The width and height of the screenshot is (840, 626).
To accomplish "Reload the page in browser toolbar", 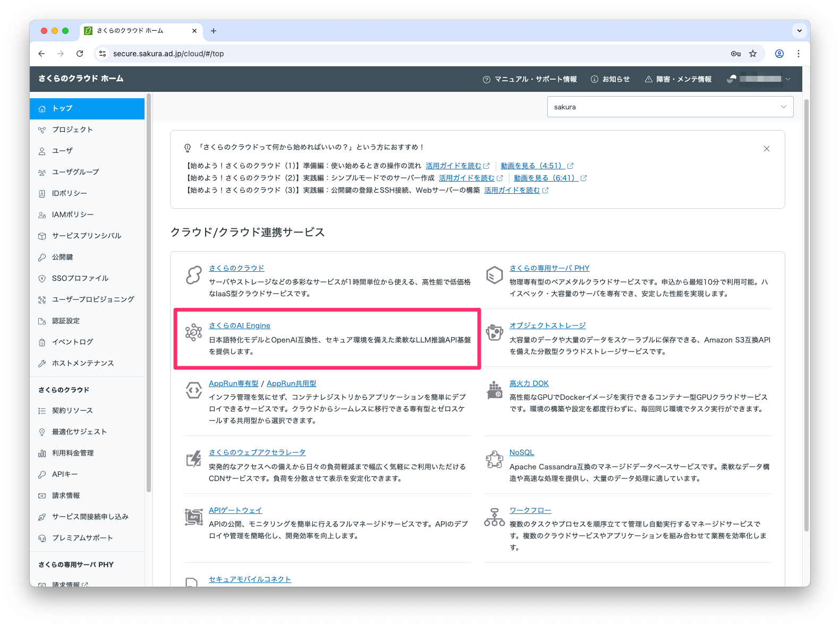I will 80,54.
